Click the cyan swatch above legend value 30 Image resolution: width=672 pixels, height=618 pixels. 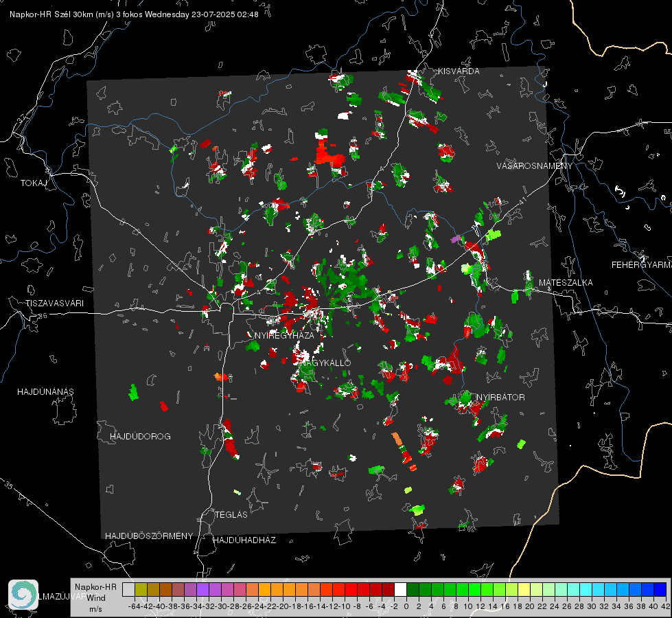[x=586, y=589]
